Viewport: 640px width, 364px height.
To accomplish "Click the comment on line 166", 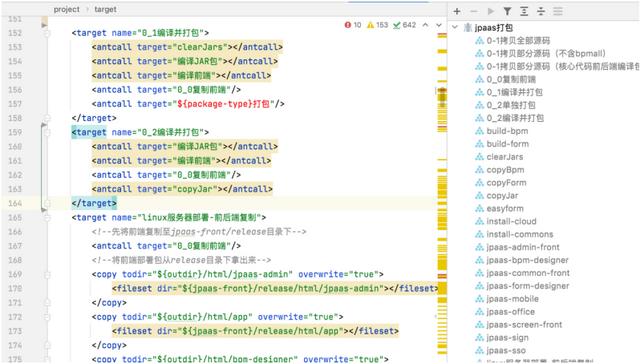I will [x=199, y=232].
